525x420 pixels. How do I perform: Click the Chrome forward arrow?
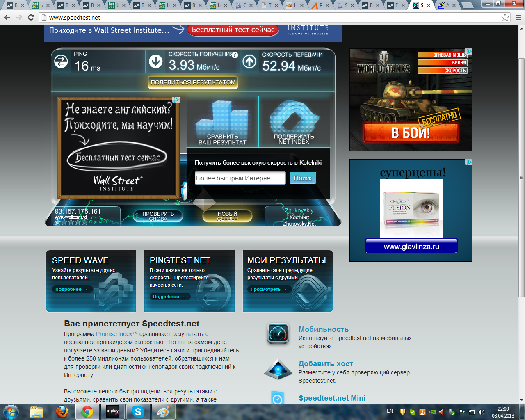(19, 17)
